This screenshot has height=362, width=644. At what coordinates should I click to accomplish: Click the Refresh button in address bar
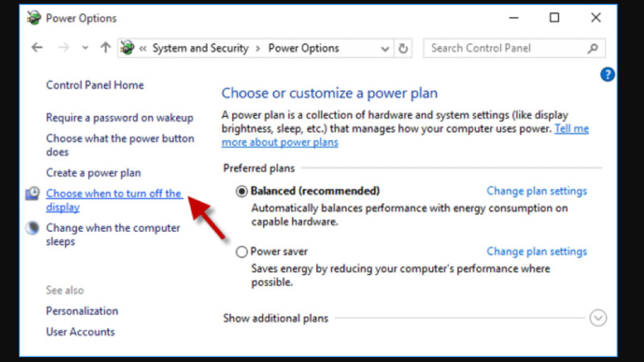[x=404, y=48]
